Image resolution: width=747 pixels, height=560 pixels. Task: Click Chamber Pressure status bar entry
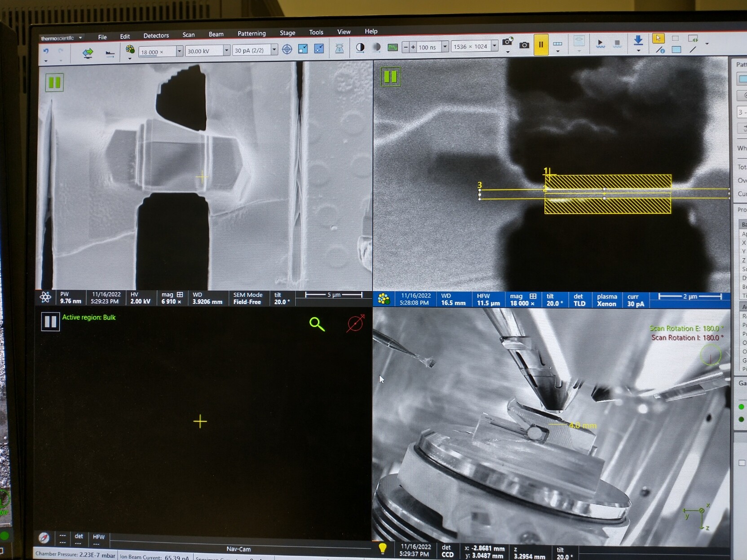pyautogui.click(x=75, y=555)
